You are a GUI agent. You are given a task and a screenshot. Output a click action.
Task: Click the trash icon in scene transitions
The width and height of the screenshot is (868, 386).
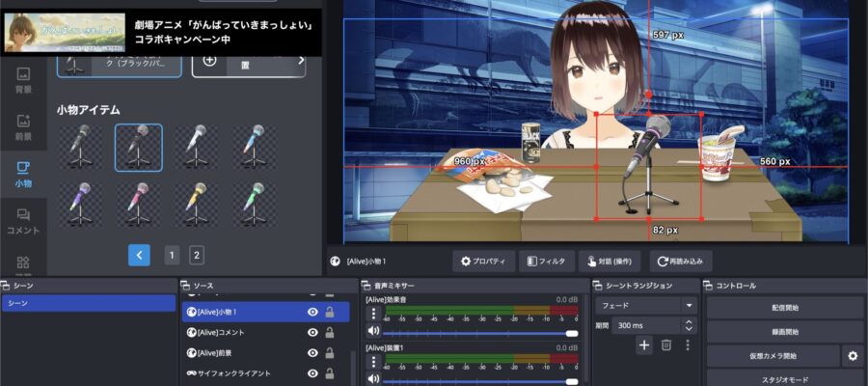point(666,345)
